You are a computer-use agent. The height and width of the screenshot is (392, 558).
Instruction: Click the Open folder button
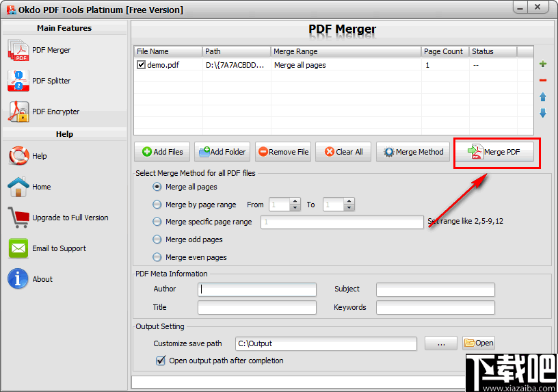(x=479, y=343)
